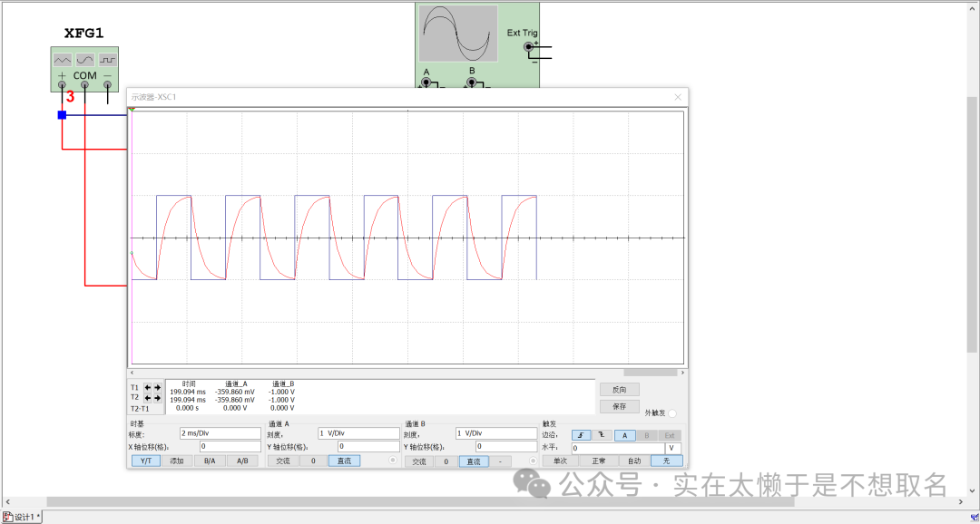Open the timebase 2 ms/Div scale field
This screenshot has width=980, height=524.
tap(220, 433)
